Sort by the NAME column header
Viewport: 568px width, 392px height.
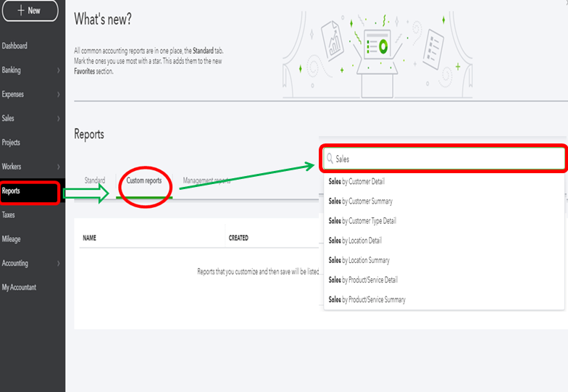coord(90,238)
